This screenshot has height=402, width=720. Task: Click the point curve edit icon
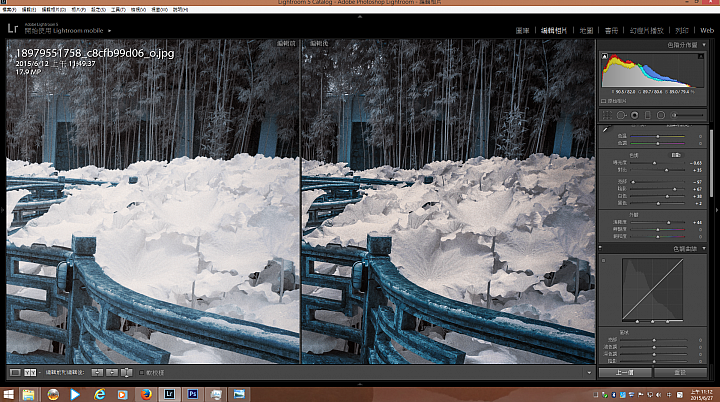click(603, 260)
